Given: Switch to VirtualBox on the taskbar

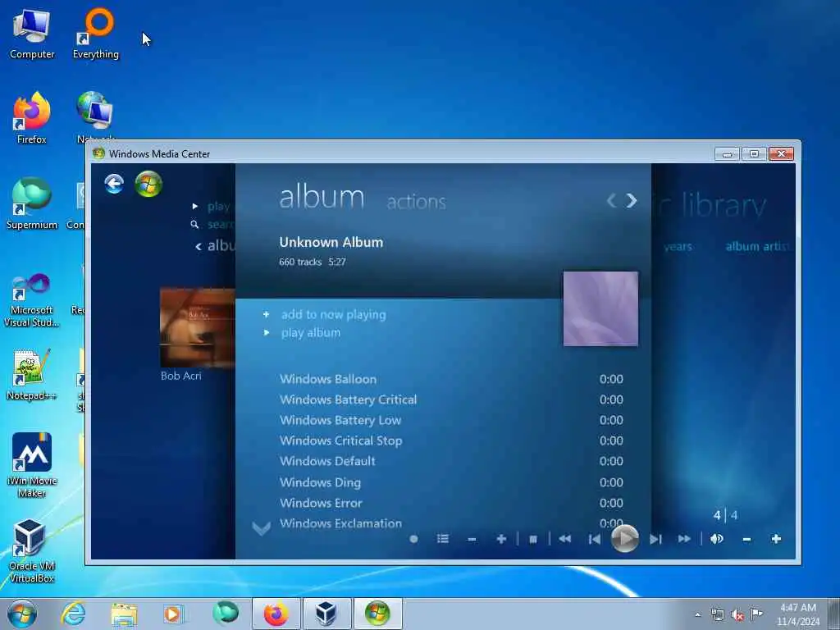Looking at the screenshot, I should [326, 614].
